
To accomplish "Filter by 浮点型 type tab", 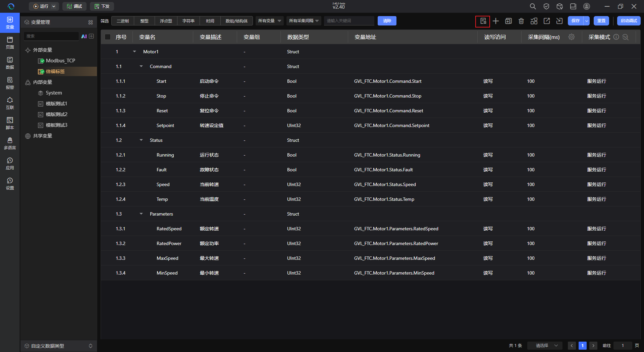I will pyautogui.click(x=166, y=21).
